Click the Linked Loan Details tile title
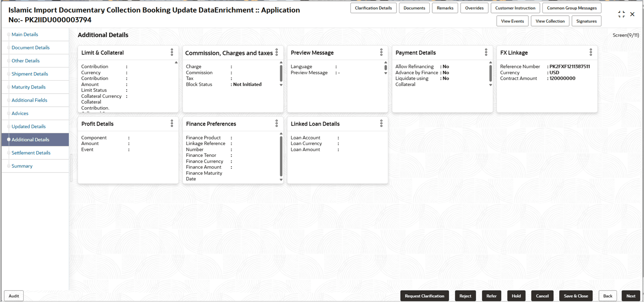 pos(315,124)
